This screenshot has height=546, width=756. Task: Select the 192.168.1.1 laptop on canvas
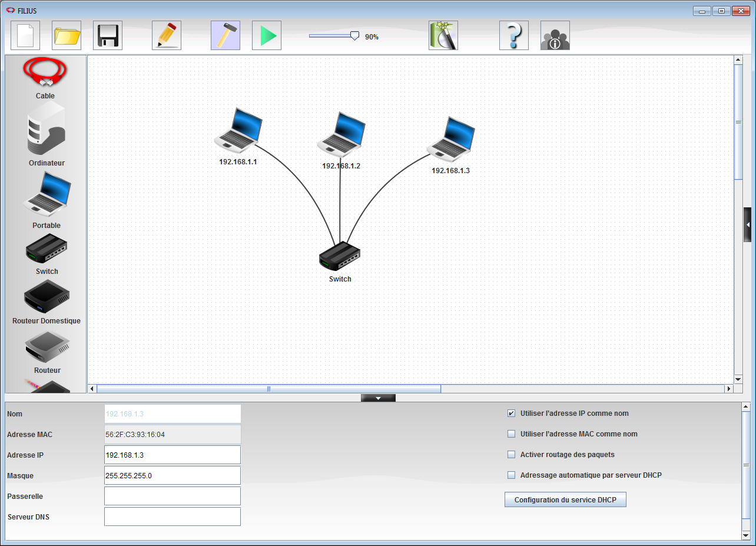click(238, 131)
